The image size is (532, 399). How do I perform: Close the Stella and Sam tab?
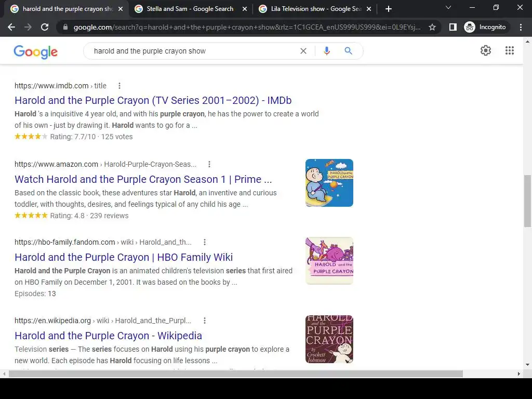[x=244, y=9]
